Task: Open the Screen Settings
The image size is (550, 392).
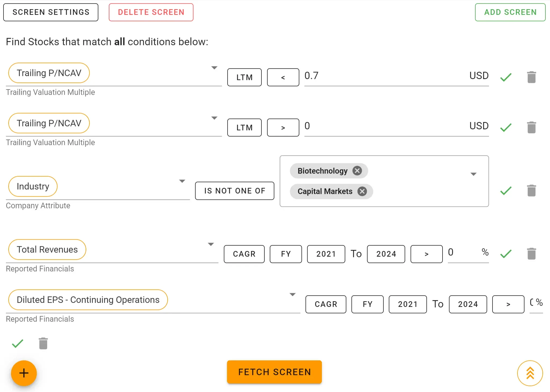Action: coord(51,12)
